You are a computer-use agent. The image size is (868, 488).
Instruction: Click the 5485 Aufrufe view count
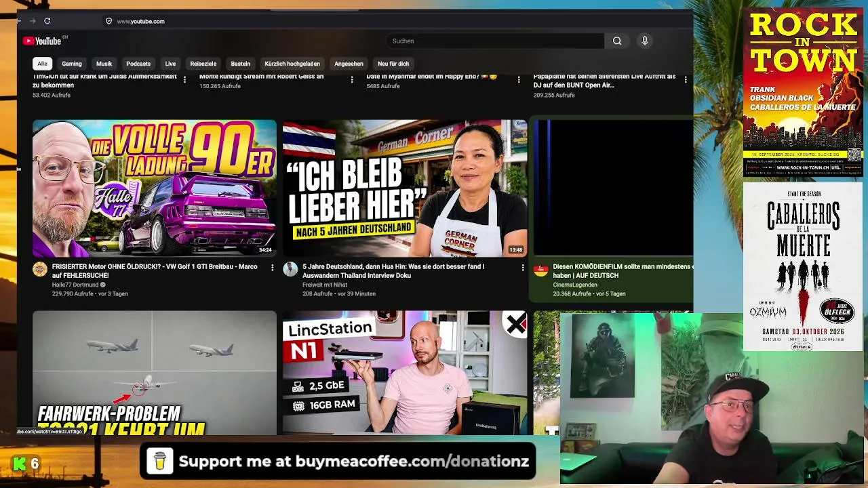[x=383, y=86]
